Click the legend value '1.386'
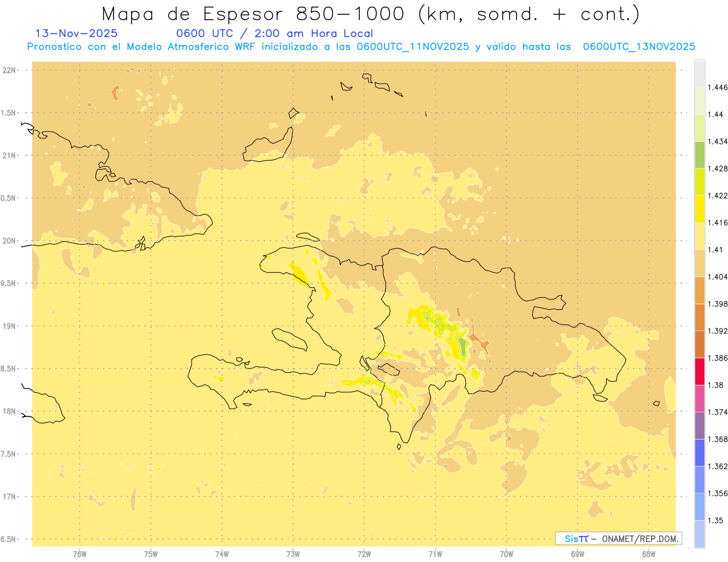This screenshot has width=728, height=562. [718, 358]
